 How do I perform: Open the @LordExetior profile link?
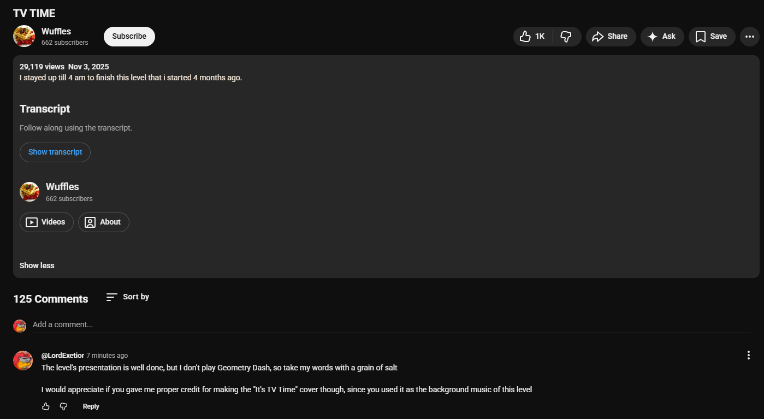(x=62, y=355)
